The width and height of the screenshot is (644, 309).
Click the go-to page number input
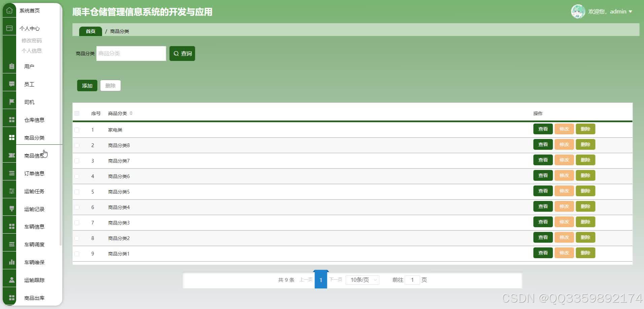pyautogui.click(x=412, y=280)
